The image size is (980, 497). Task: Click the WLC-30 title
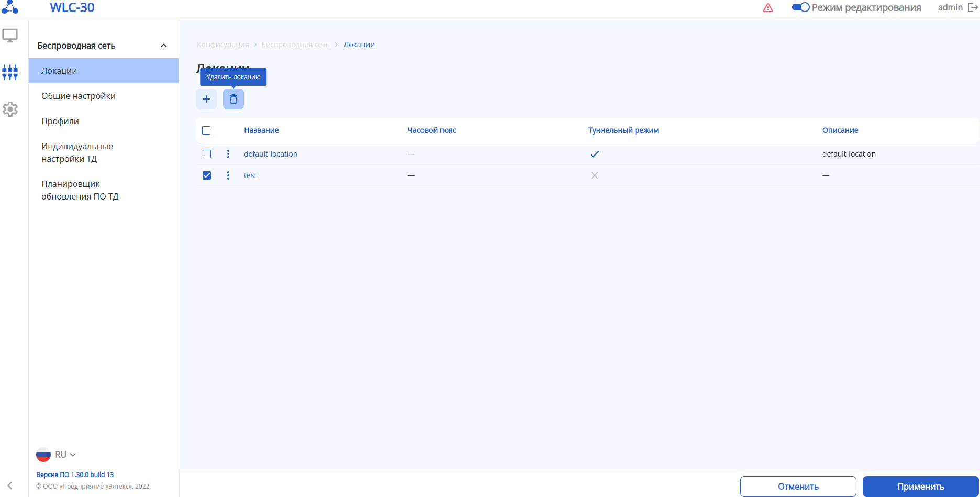pyautogui.click(x=72, y=8)
